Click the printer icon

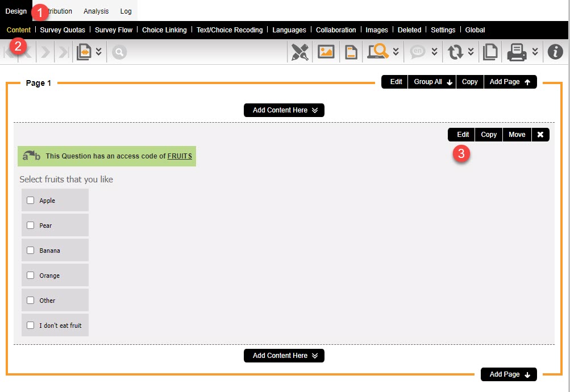[x=517, y=52]
